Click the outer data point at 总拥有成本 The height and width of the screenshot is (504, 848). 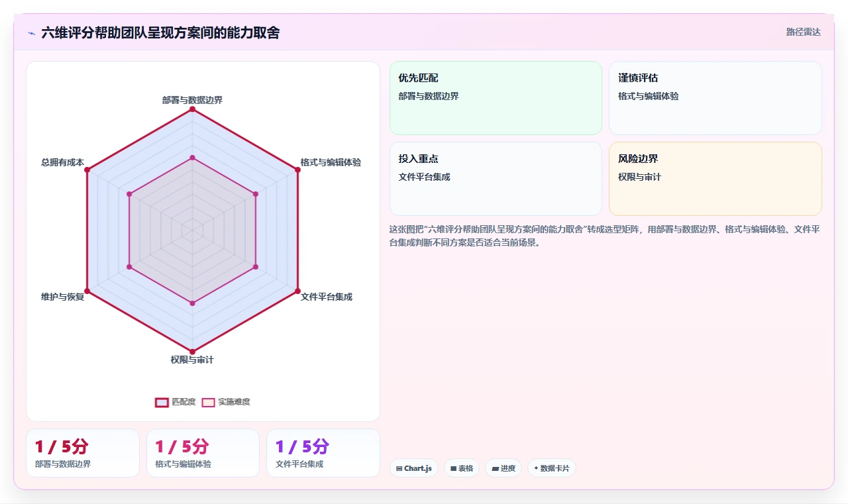(x=87, y=170)
